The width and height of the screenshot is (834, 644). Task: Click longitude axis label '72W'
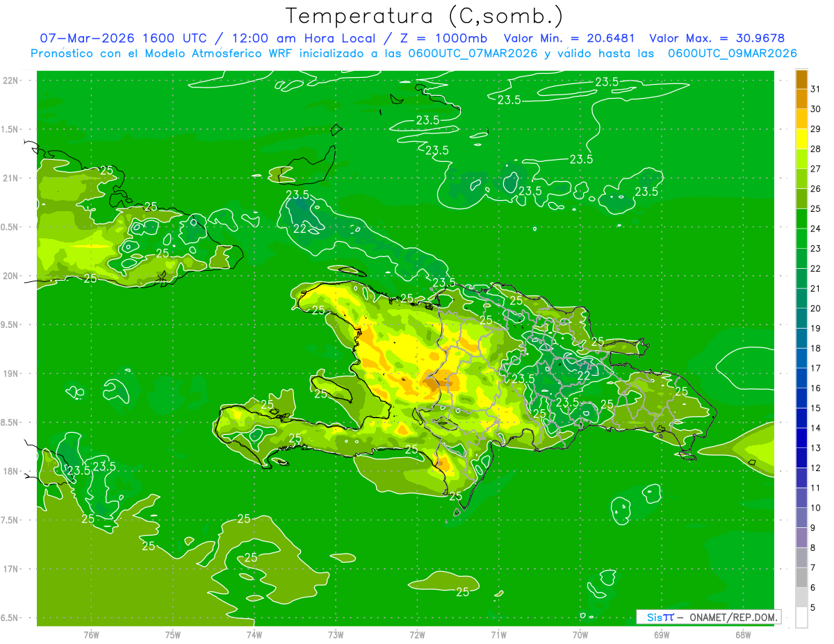(x=417, y=635)
